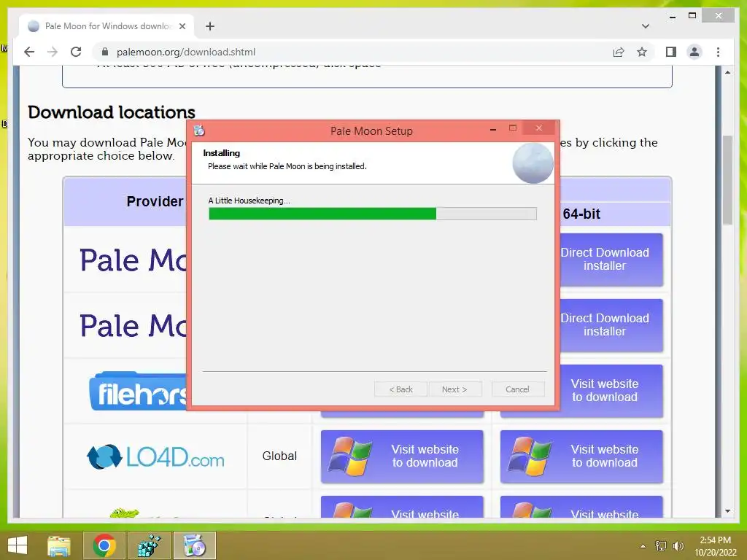Click Chrome's forward arrow
747x560 pixels.
point(53,52)
